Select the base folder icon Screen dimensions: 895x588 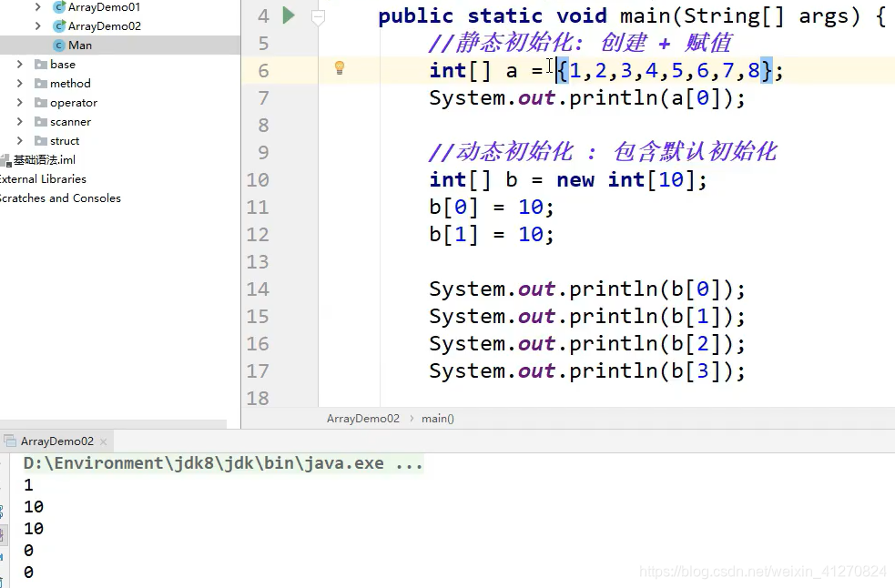click(41, 65)
